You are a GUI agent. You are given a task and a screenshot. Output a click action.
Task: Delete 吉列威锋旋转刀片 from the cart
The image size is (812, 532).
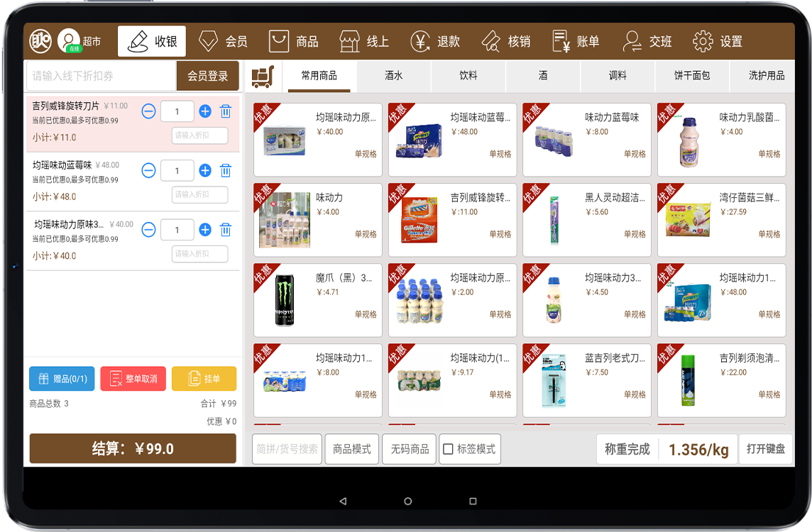pos(225,111)
